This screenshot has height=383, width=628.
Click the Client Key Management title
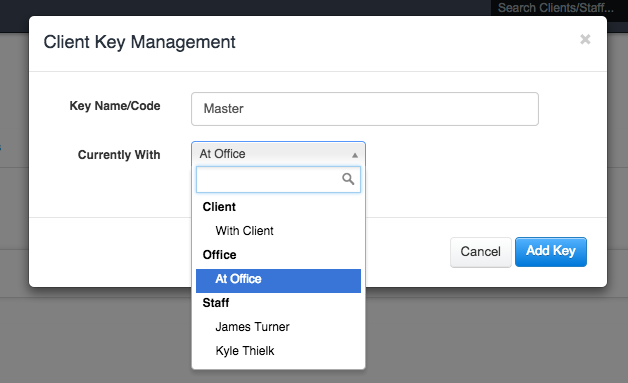139,42
